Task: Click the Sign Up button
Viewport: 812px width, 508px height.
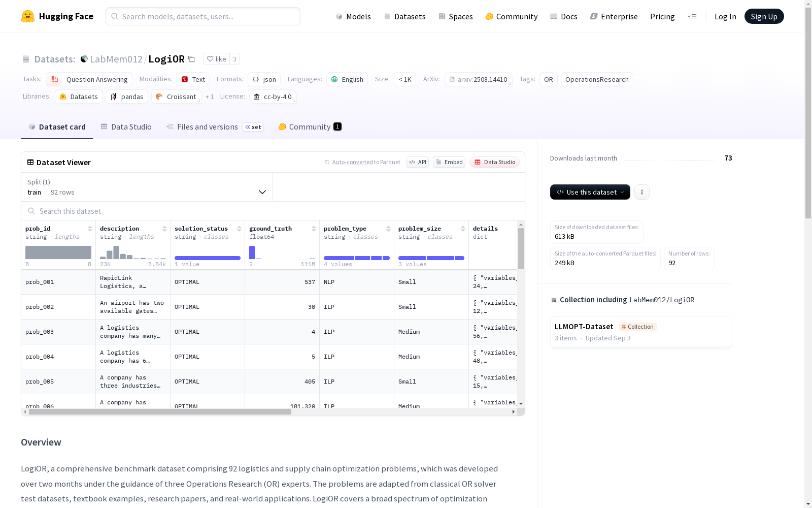Action: (764, 16)
